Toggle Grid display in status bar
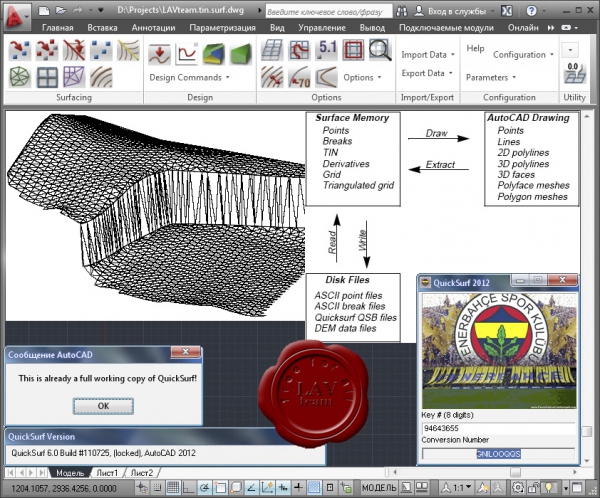This screenshot has width=600, height=498. tap(173, 487)
